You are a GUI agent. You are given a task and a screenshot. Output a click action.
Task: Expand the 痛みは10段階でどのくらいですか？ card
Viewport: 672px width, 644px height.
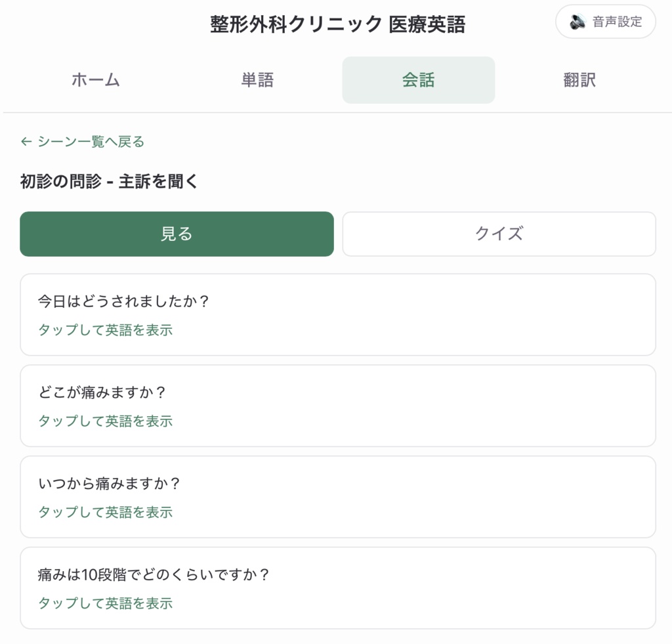[x=338, y=588]
